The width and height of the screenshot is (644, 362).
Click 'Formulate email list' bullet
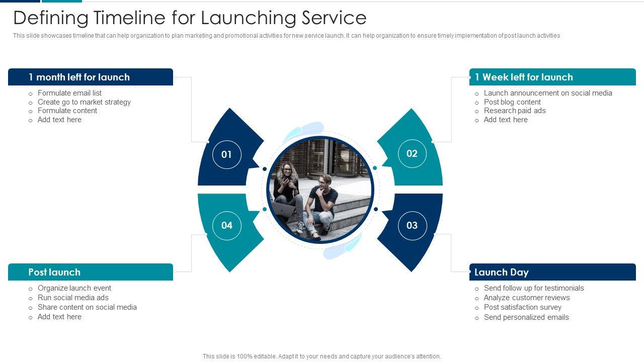pos(69,93)
